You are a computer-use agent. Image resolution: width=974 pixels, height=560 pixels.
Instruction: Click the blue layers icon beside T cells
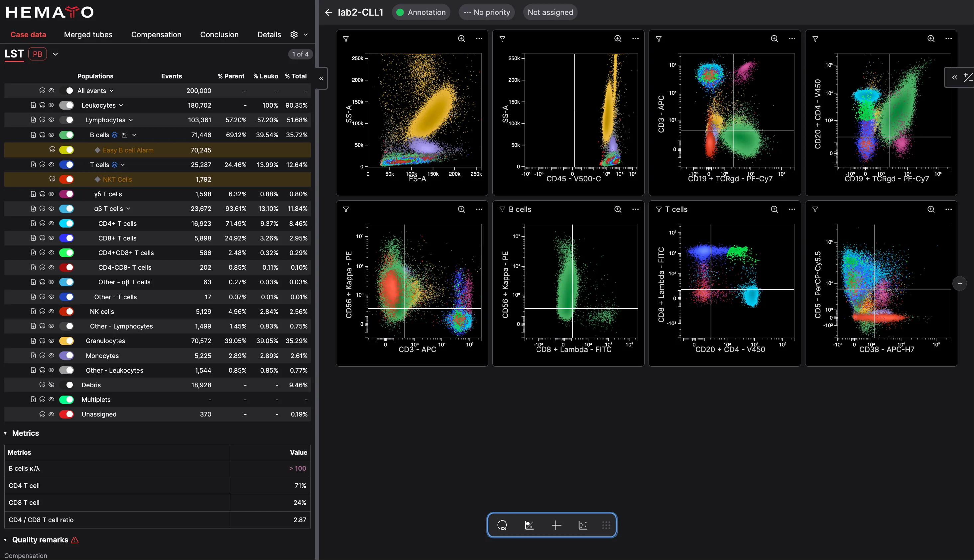point(114,165)
